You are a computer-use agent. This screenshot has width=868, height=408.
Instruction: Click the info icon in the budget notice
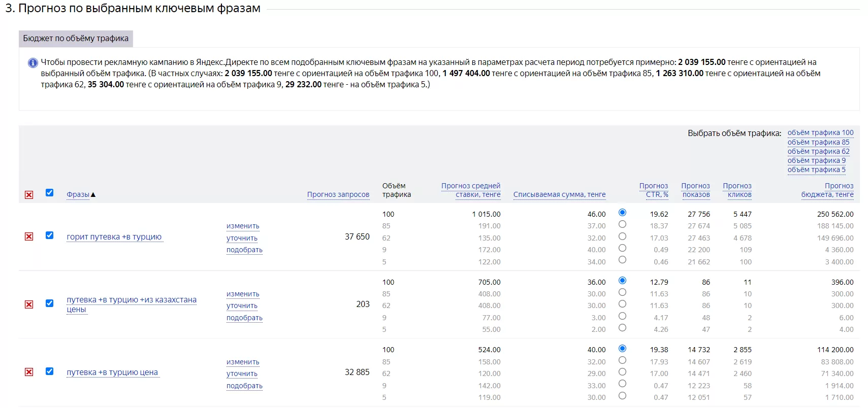33,63
